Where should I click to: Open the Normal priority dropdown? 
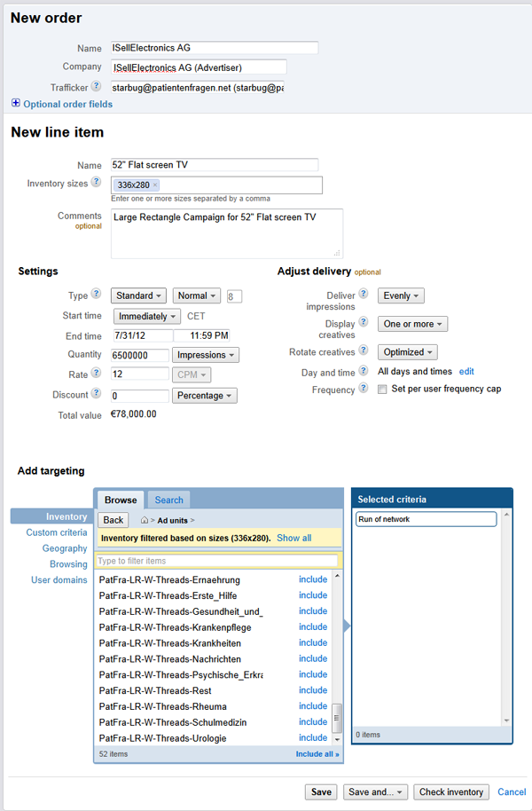tap(197, 295)
